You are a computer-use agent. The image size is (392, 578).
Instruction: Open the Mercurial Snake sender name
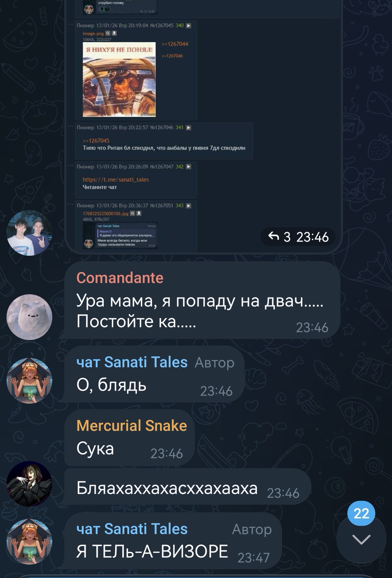[132, 425]
